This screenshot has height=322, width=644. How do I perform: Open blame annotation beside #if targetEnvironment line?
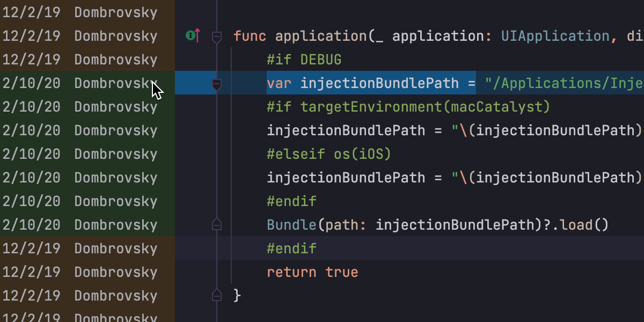point(80,107)
